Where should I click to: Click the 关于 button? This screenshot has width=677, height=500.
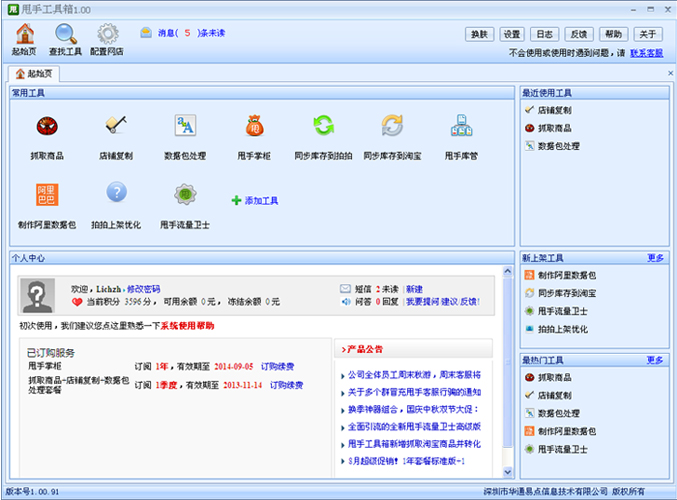coord(648,34)
